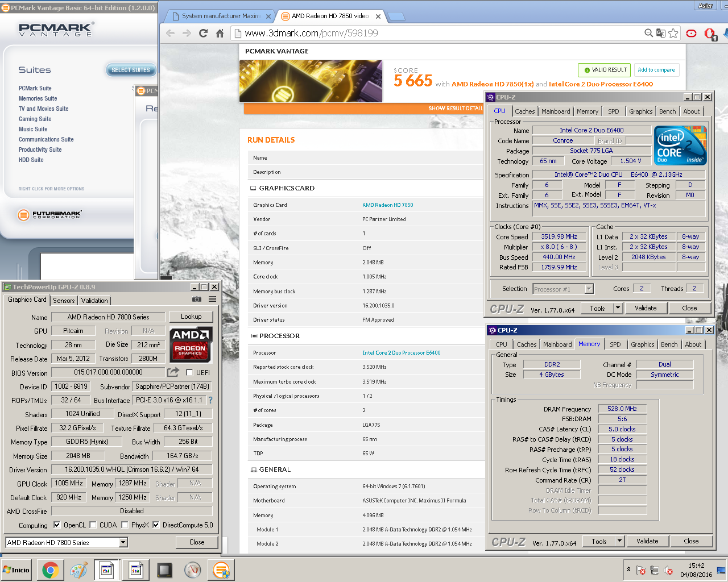Collapse the PROCESSOR section
Viewport: 728px width, 582px height.
point(253,336)
